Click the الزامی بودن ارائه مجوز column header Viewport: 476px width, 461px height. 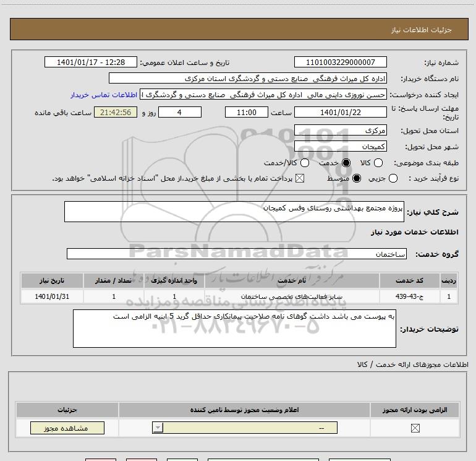[x=415, y=410]
